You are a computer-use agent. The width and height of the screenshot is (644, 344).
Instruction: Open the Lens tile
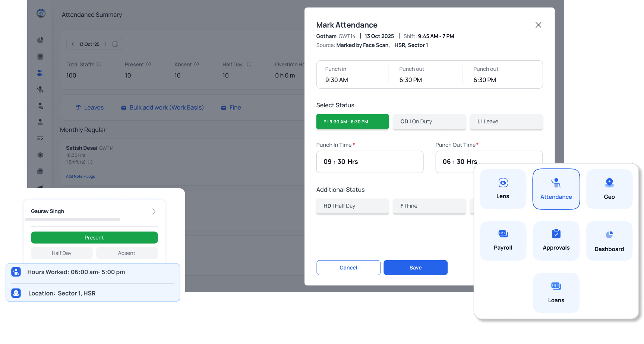503,189
